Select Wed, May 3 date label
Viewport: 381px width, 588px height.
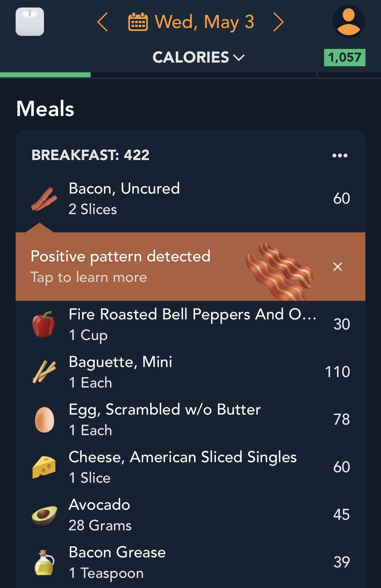click(x=205, y=22)
